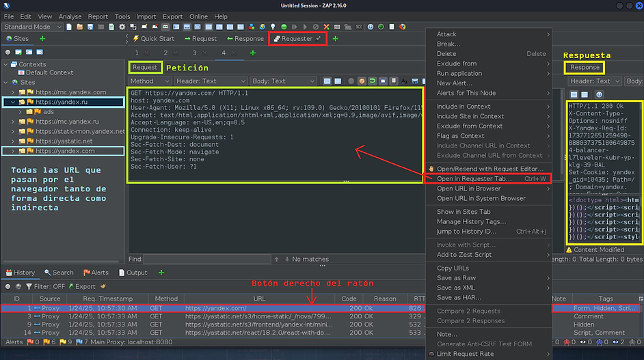Click the Code column header in History
This screenshot has width=644, height=360.
pos(349,299)
